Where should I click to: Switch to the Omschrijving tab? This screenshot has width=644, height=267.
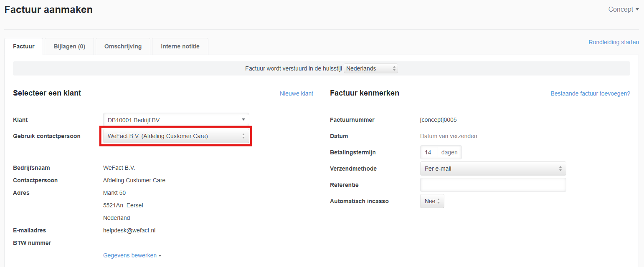123,46
